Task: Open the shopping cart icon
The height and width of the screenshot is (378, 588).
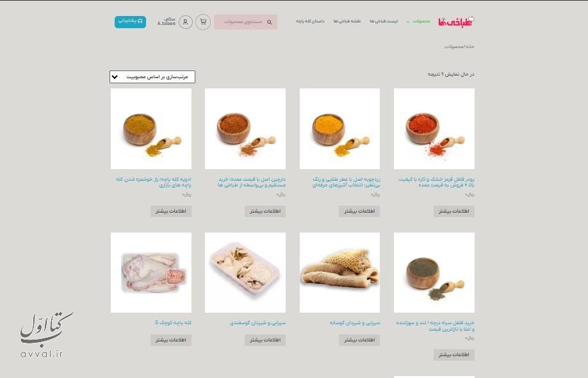Action: (x=203, y=22)
